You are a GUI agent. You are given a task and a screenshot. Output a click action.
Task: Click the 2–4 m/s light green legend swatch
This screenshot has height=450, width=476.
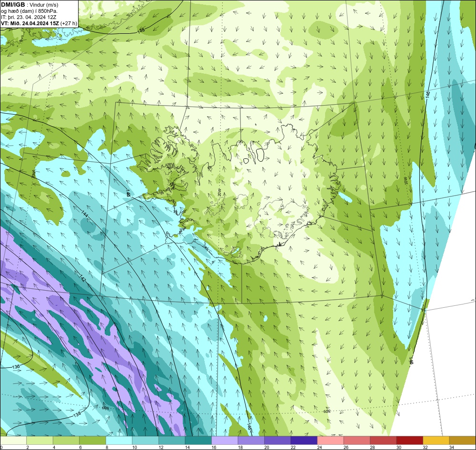(40, 440)
